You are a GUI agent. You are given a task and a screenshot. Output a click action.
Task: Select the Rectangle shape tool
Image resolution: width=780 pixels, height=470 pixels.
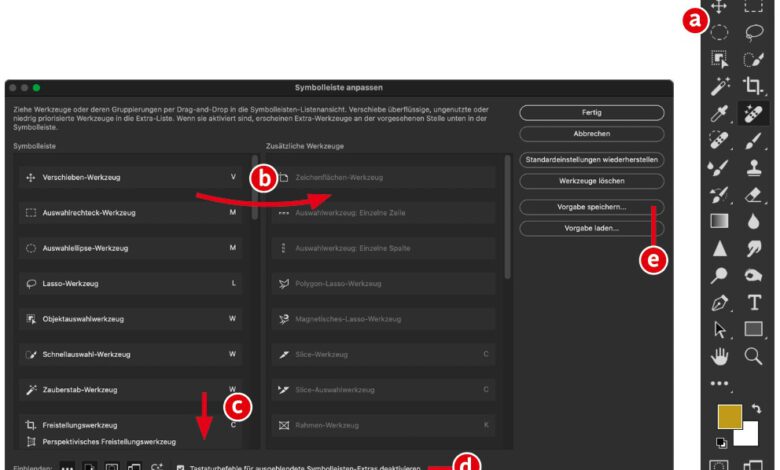pyautogui.click(x=754, y=329)
